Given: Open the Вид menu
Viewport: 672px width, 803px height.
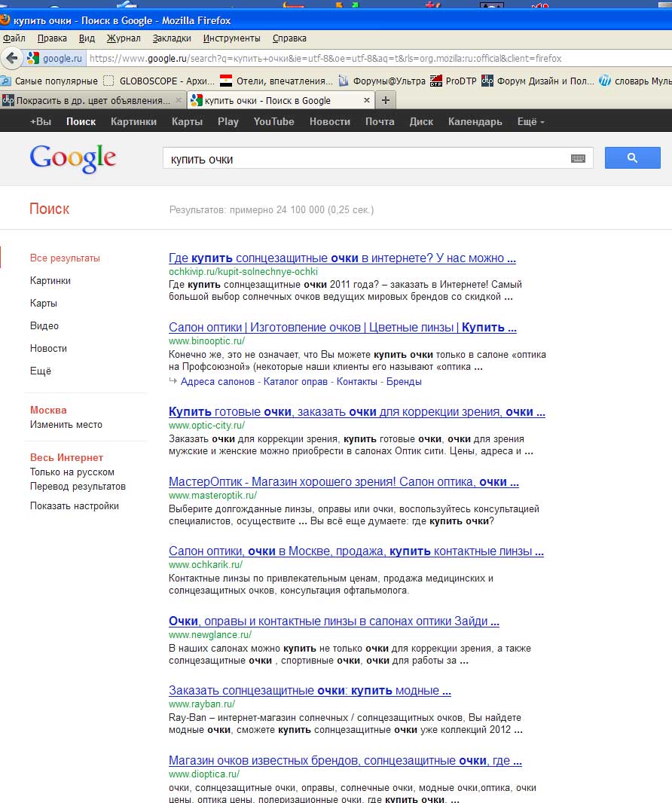Looking at the screenshot, I should [87, 38].
